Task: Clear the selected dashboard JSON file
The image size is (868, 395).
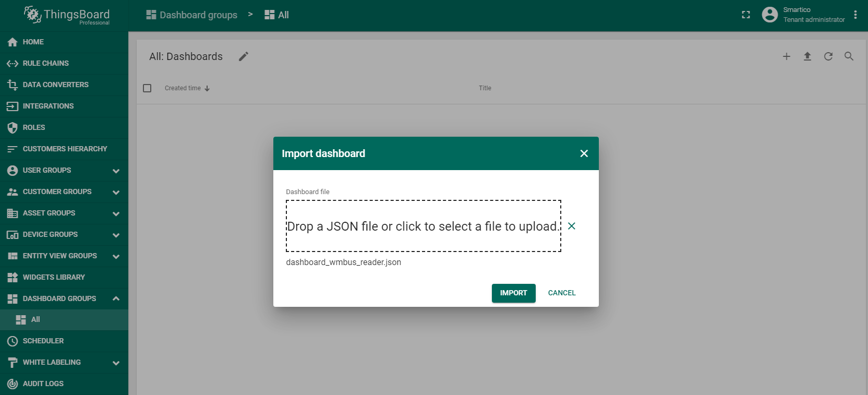Action: pos(572,226)
